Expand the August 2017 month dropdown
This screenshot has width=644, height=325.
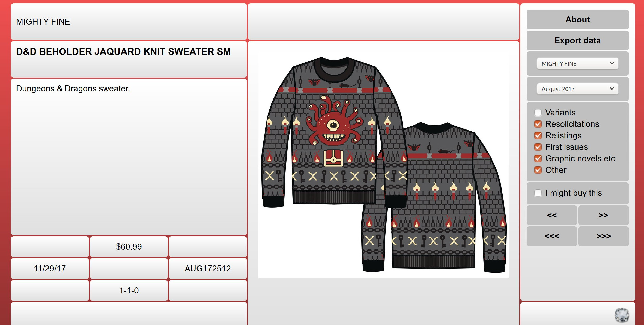click(x=577, y=89)
